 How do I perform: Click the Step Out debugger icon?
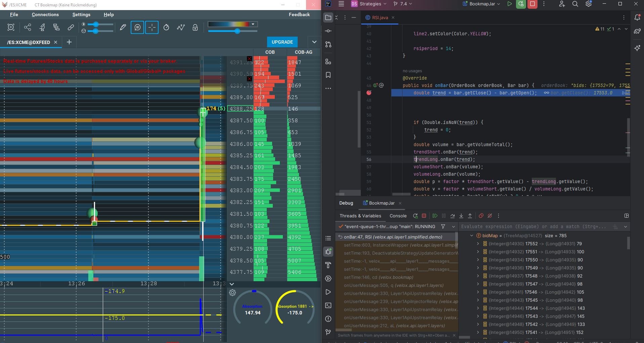pyautogui.click(x=470, y=216)
